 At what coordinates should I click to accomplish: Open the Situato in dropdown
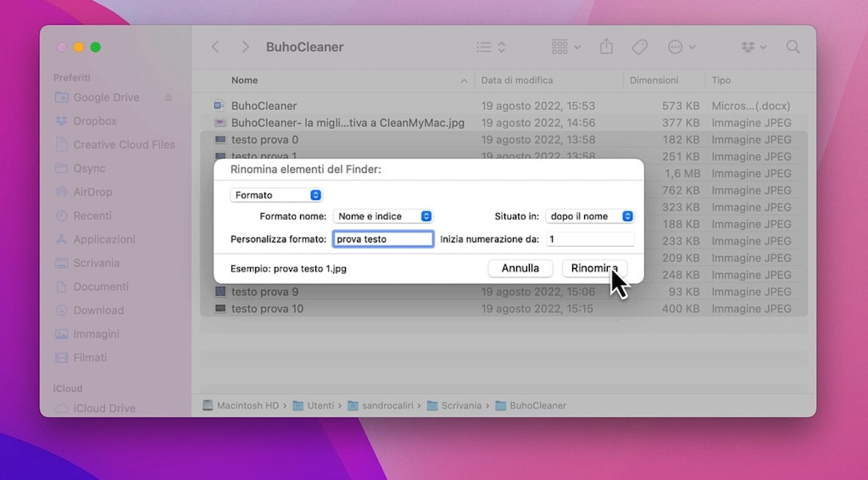click(x=590, y=216)
